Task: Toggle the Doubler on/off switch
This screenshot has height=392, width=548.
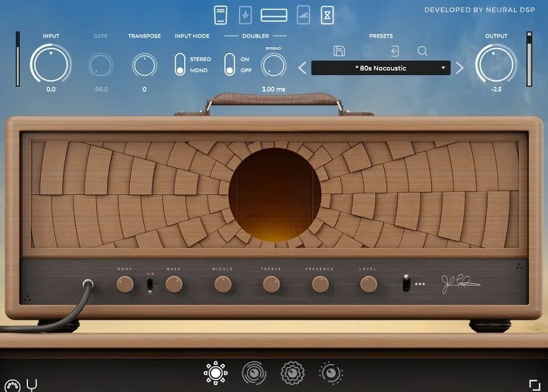Action: 229,64
